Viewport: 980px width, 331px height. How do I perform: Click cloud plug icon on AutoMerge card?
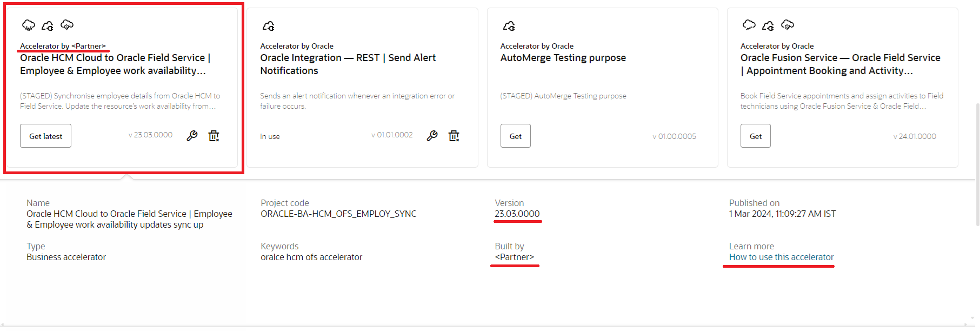pyautogui.click(x=509, y=26)
